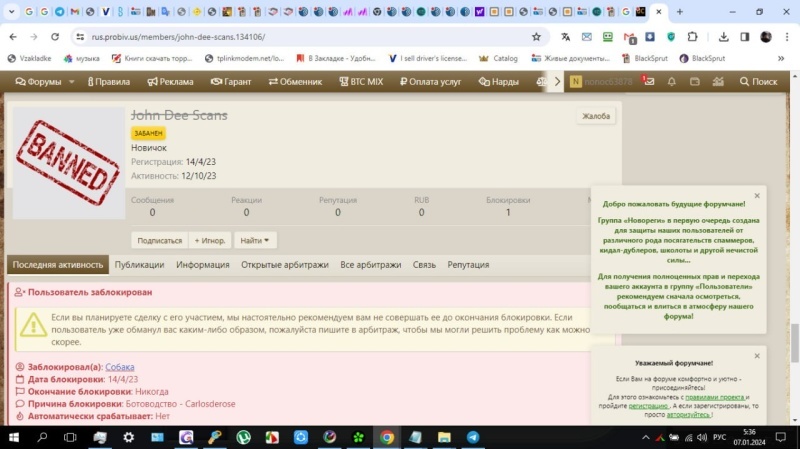Show hidden bookmarks with the double chevron
800x449 pixels.
[x=781, y=58]
